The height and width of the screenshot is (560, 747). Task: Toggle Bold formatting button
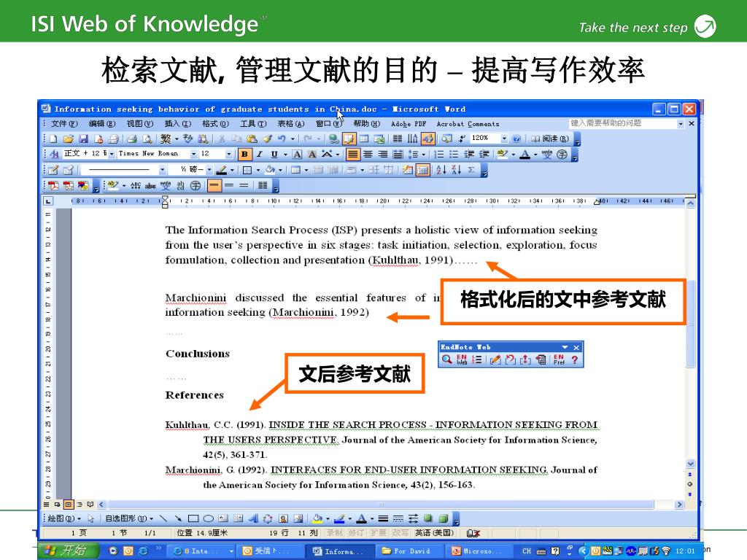[x=244, y=154]
